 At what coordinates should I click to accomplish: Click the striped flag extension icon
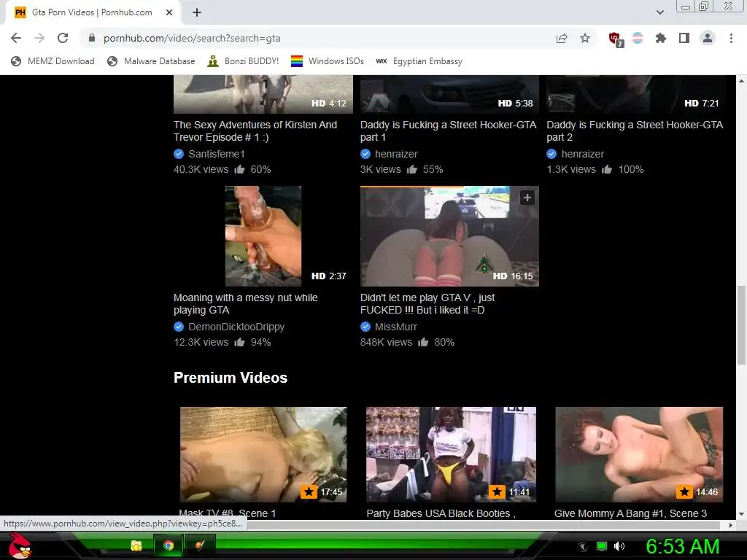[x=638, y=38]
